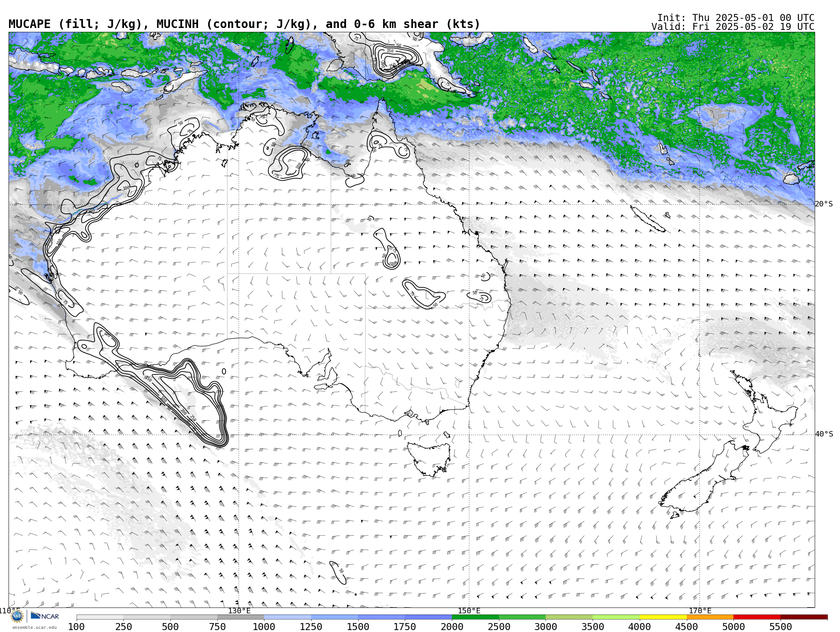Select the palest swatch between 100 and 250
The height and width of the screenshot is (632, 840).
100,617
